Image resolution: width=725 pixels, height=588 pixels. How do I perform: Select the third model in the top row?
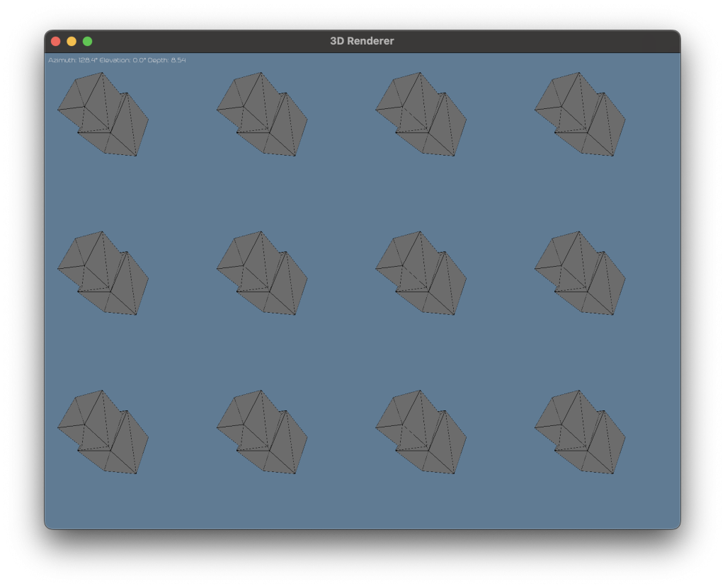click(x=421, y=114)
